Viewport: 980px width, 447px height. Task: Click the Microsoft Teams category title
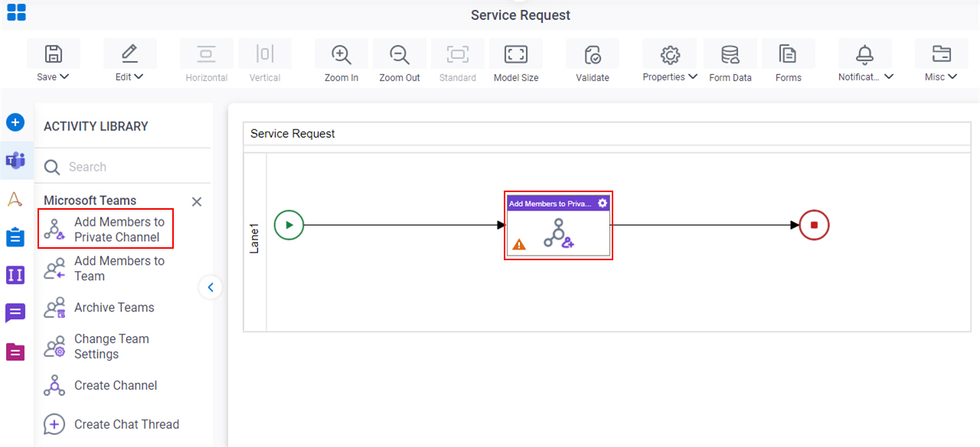click(x=90, y=201)
